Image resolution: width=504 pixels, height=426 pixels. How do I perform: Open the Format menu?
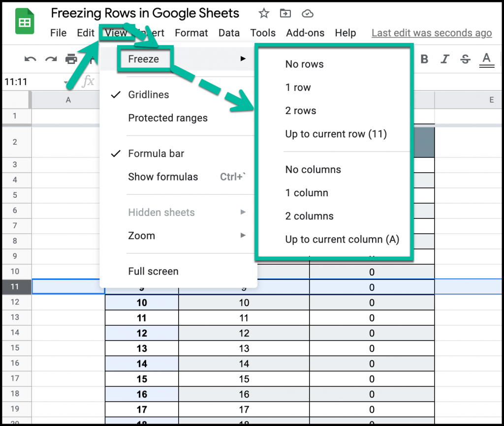point(191,33)
